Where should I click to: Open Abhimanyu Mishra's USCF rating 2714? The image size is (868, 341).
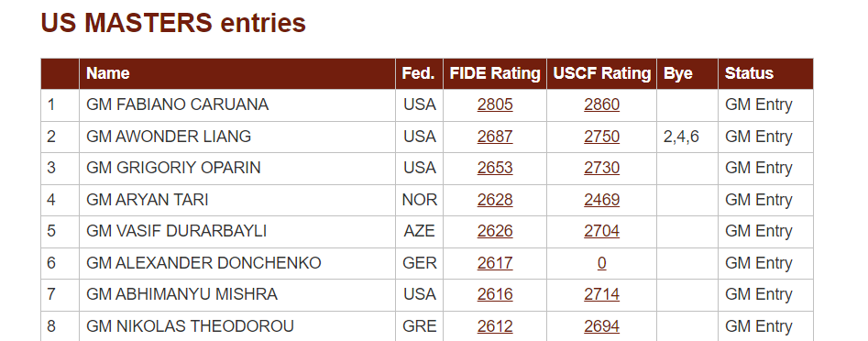(601, 294)
